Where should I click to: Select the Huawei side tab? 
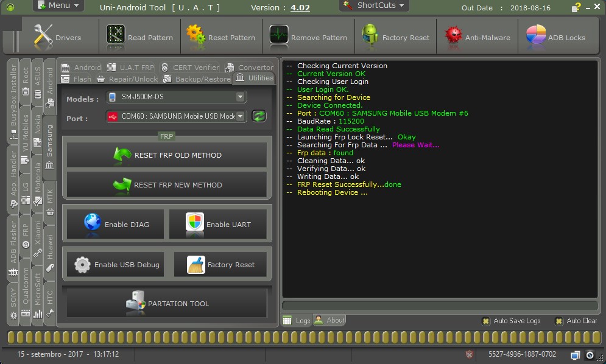tap(50, 253)
